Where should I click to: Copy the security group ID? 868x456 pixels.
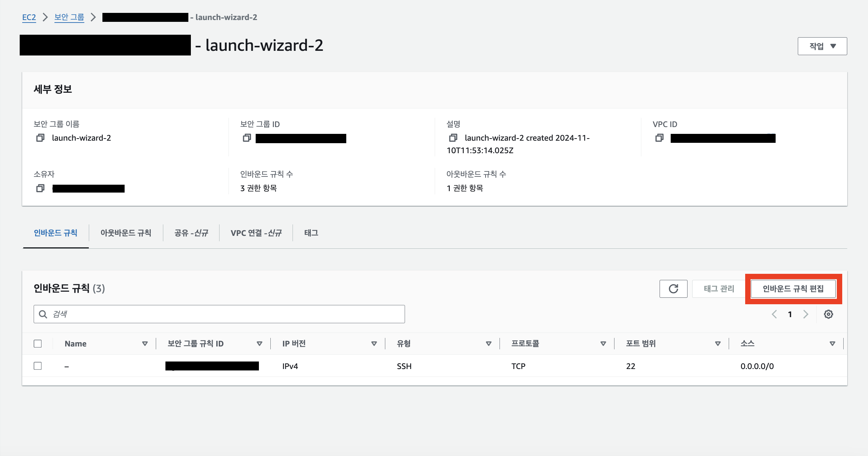(x=247, y=139)
